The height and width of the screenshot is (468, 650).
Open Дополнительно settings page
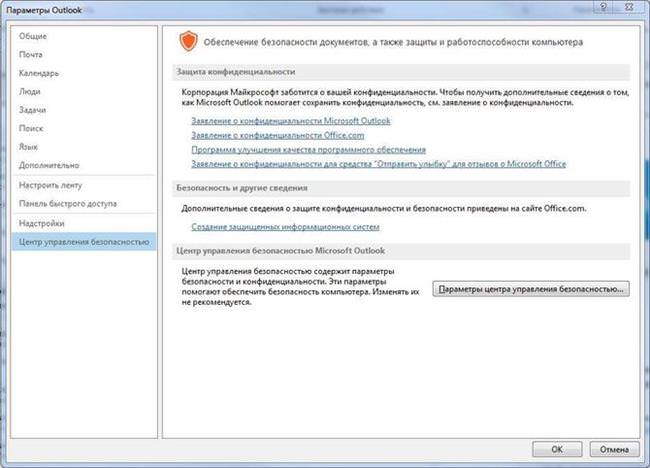(x=84, y=165)
